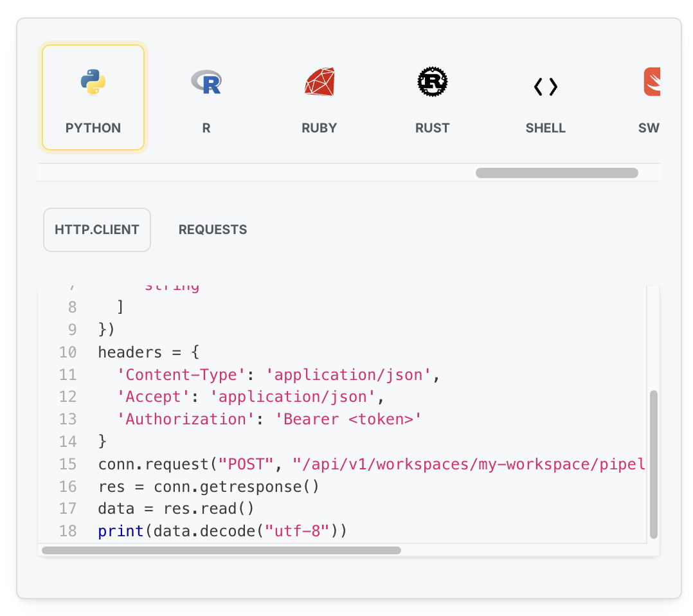Click the Ruby gem icon
693x616 pixels.
pos(319,82)
